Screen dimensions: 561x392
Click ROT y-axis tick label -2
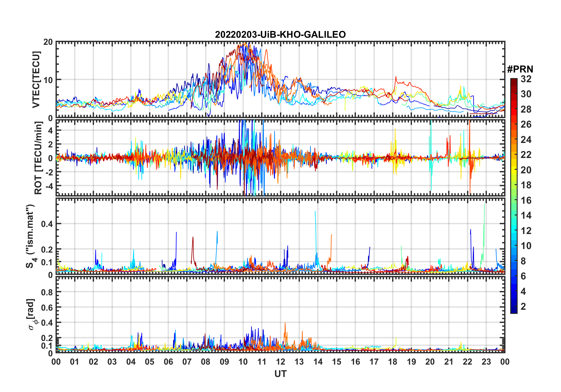[49, 172]
